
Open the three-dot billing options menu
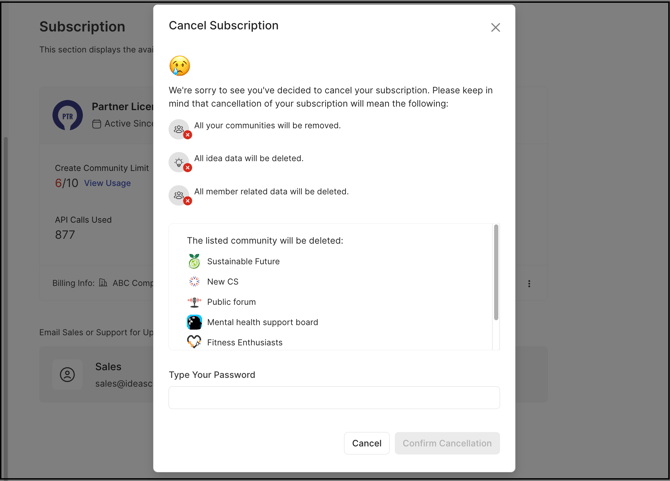(x=529, y=284)
